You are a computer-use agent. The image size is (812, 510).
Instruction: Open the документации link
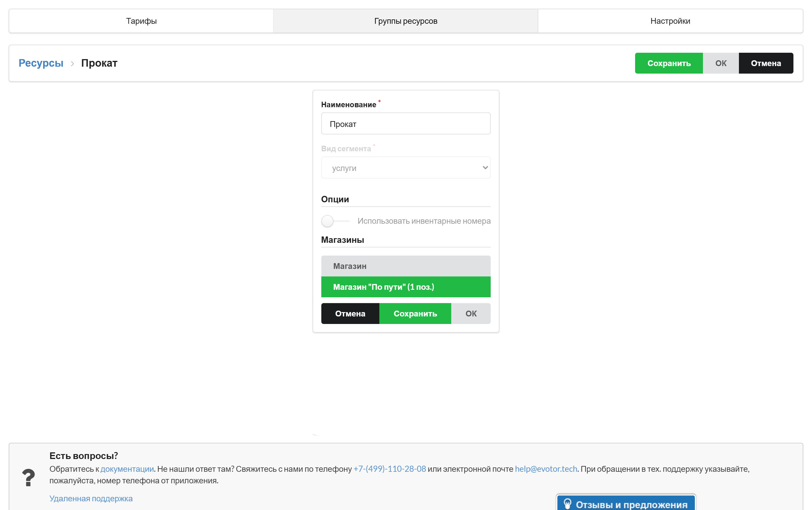(x=127, y=469)
